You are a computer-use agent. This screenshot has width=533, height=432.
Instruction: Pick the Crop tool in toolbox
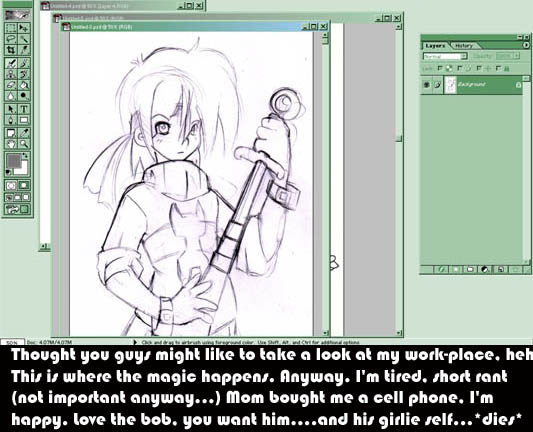point(11,50)
